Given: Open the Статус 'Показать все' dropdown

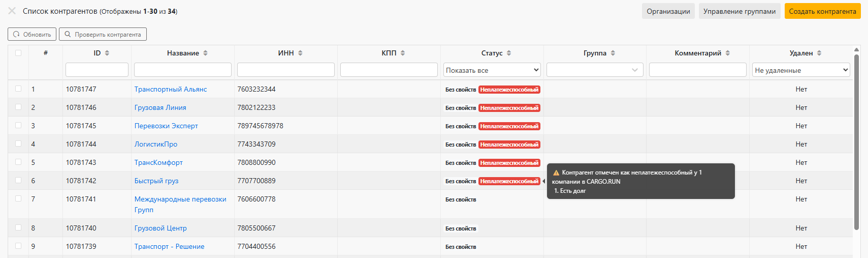Looking at the screenshot, I should 492,70.
